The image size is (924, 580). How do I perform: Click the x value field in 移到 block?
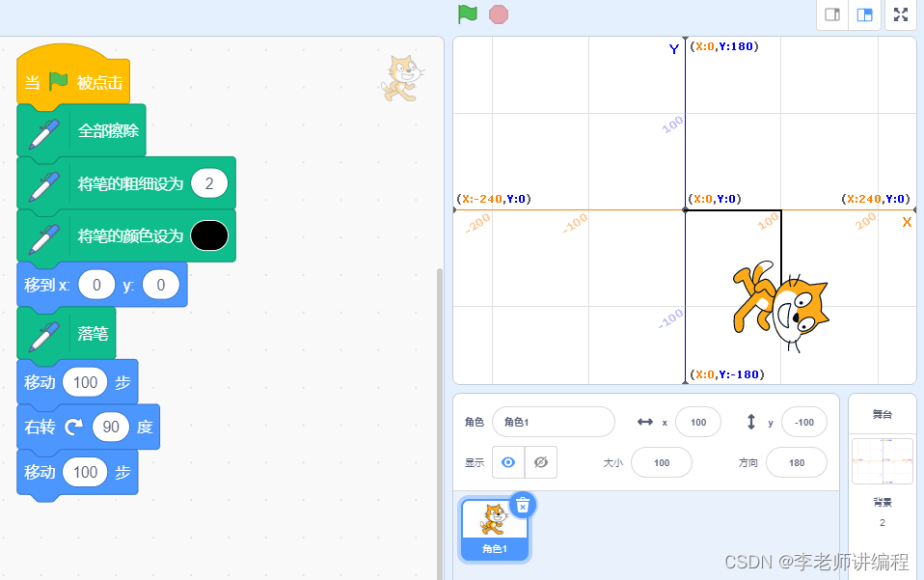point(96,286)
